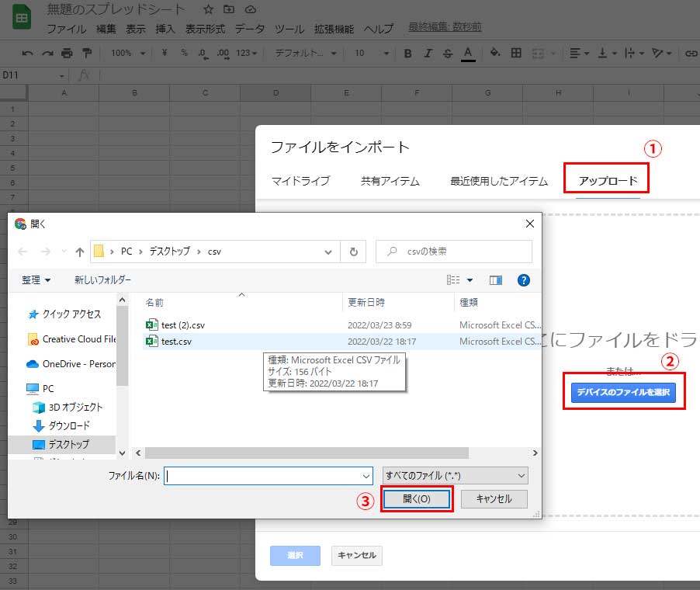Apply yen currency format icon
700x590 pixels.
click(x=165, y=53)
